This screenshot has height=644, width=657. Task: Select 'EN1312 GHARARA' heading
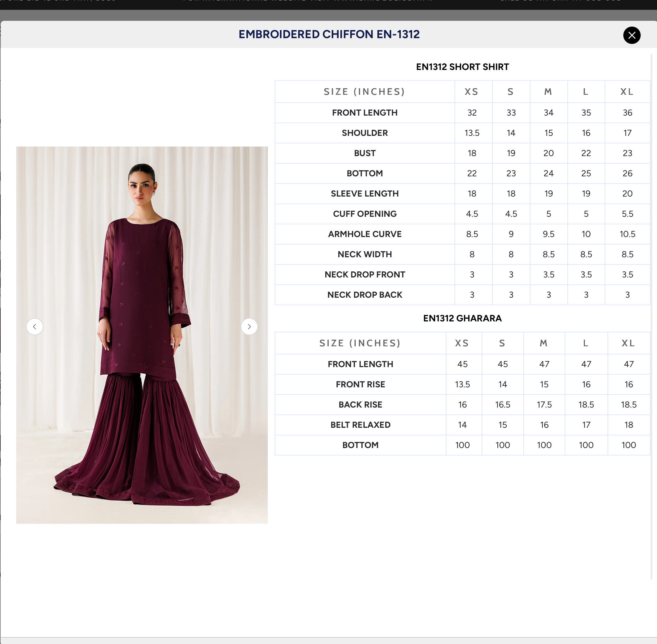coord(462,318)
